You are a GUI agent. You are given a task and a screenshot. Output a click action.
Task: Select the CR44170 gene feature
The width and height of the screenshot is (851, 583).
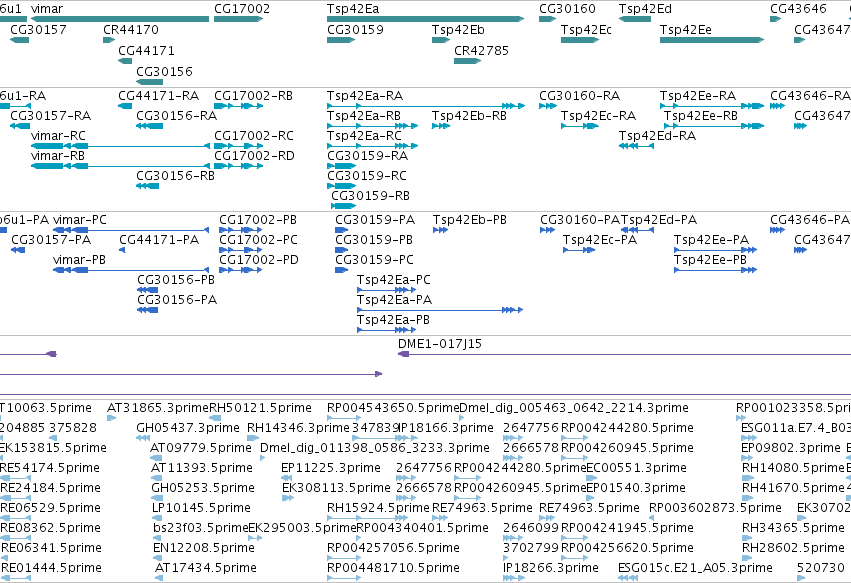click(x=109, y=40)
